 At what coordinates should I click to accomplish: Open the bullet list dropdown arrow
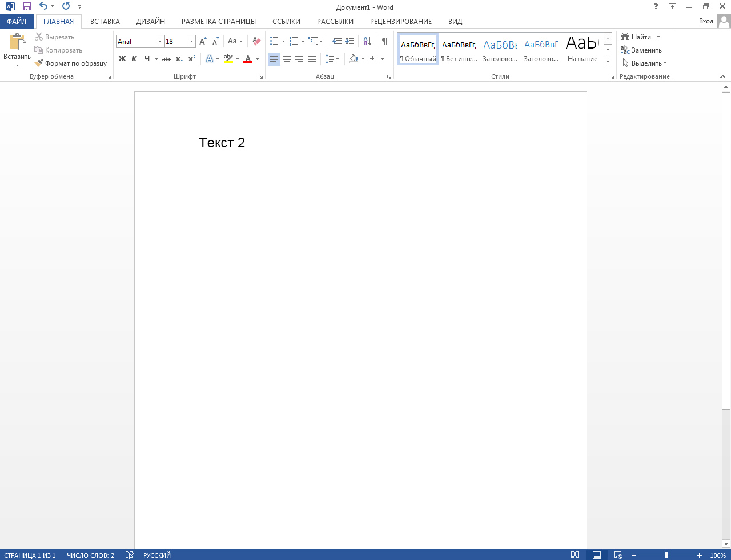[283, 42]
